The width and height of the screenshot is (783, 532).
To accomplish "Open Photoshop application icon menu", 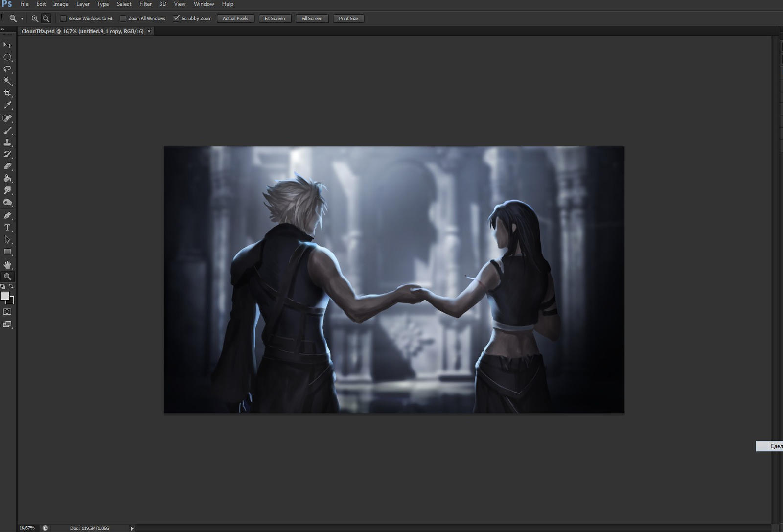I will (x=7, y=4).
